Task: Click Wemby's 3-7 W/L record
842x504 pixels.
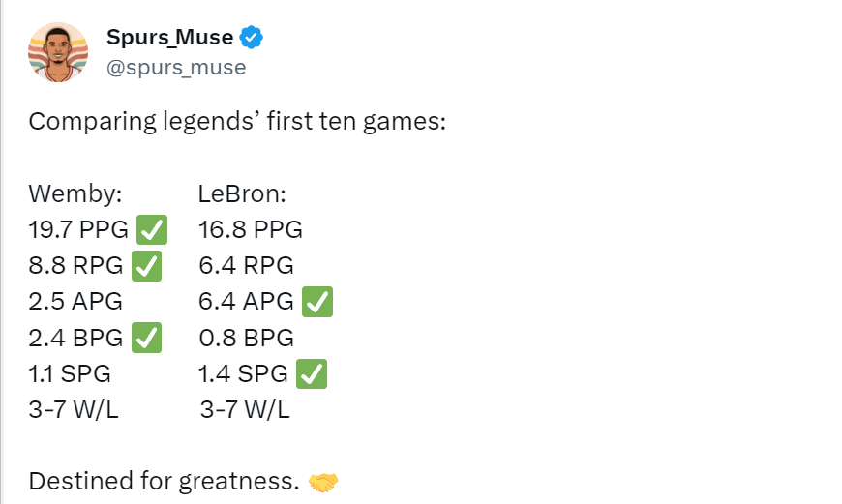Action: click(74, 410)
